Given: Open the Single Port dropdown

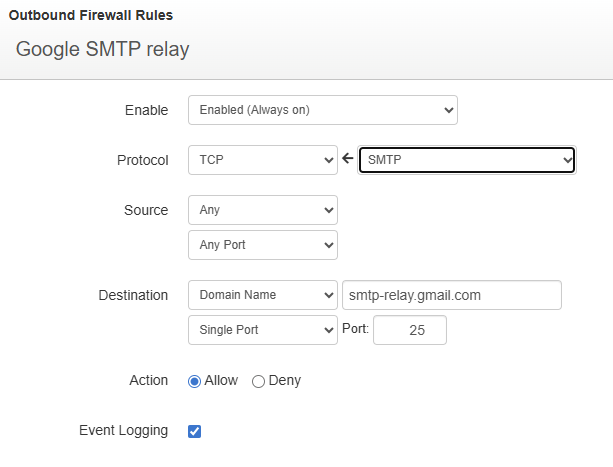Looking at the screenshot, I should [x=262, y=329].
